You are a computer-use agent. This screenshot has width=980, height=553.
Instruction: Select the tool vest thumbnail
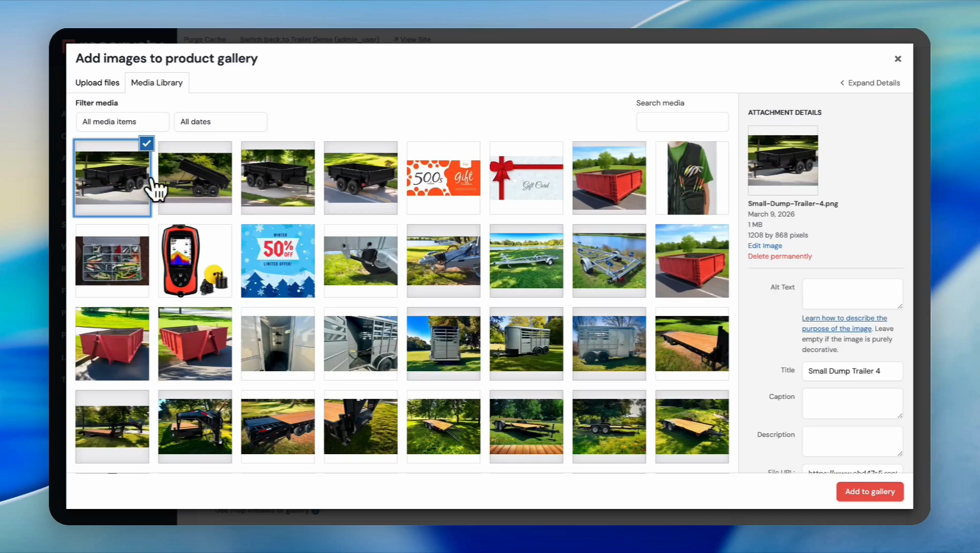click(692, 178)
